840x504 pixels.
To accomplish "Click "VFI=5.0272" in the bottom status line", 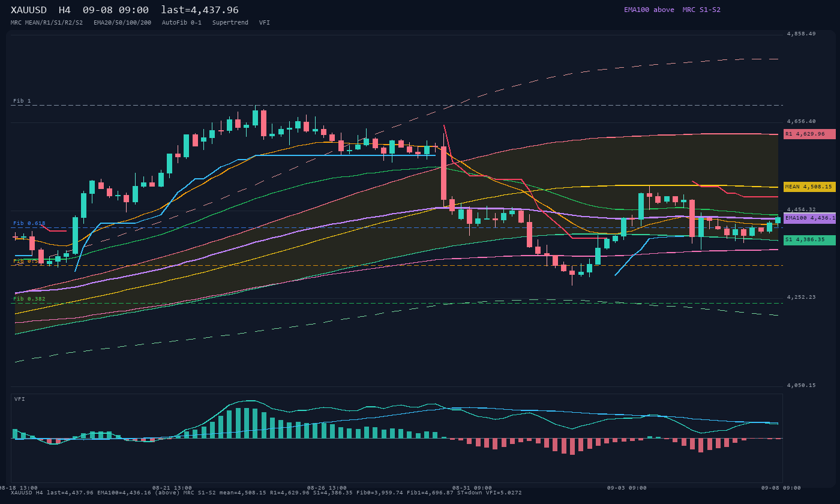I will click(504, 493).
